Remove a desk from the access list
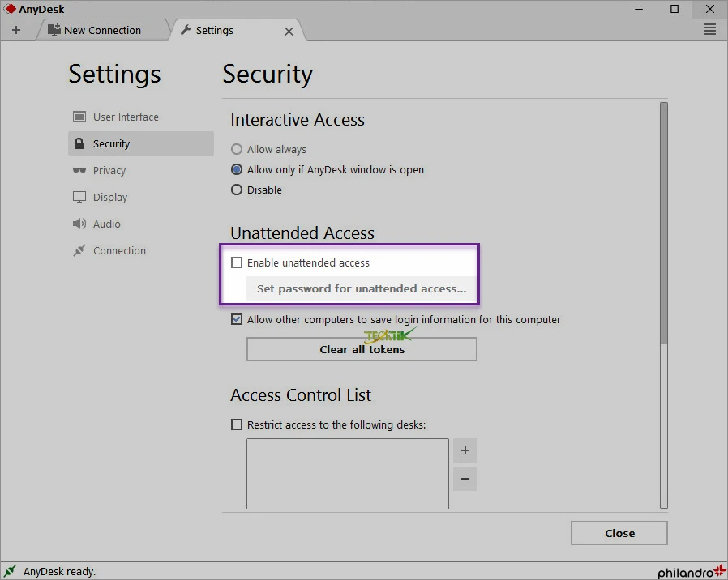 pos(465,479)
